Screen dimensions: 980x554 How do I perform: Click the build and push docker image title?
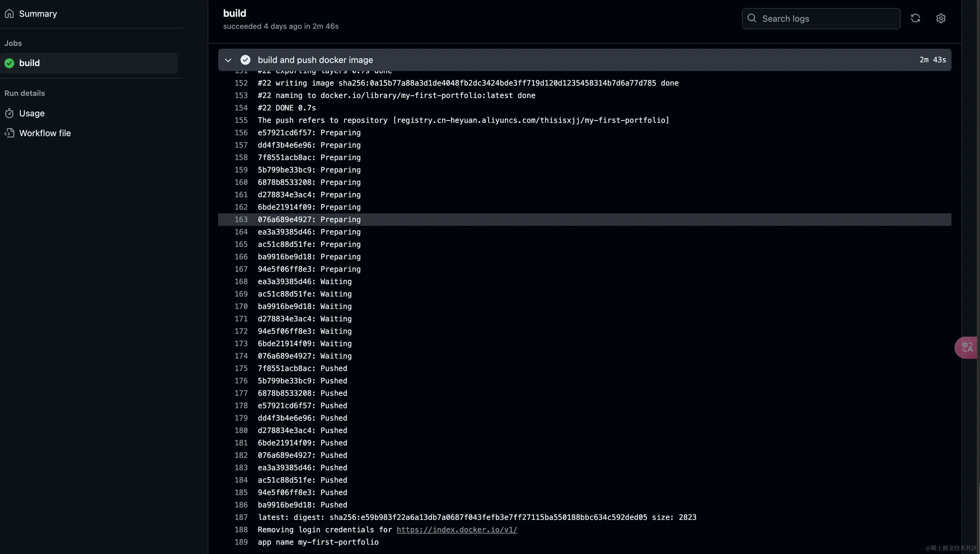[x=315, y=60]
